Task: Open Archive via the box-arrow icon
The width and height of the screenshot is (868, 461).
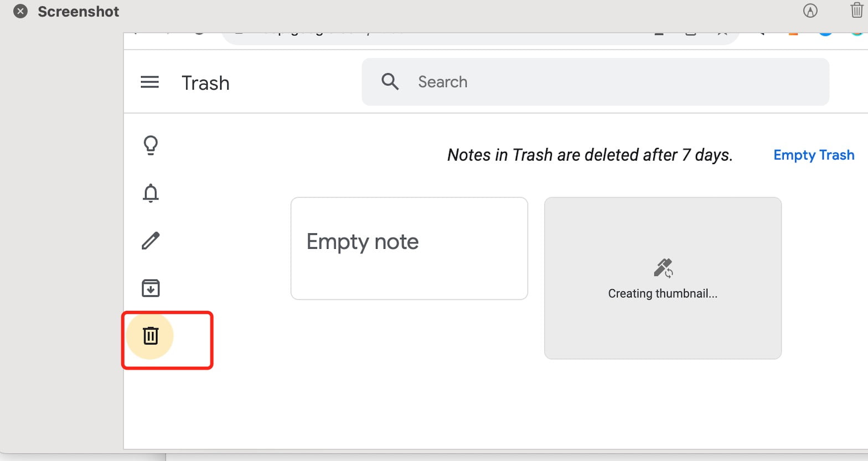Action: (x=151, y=288)
